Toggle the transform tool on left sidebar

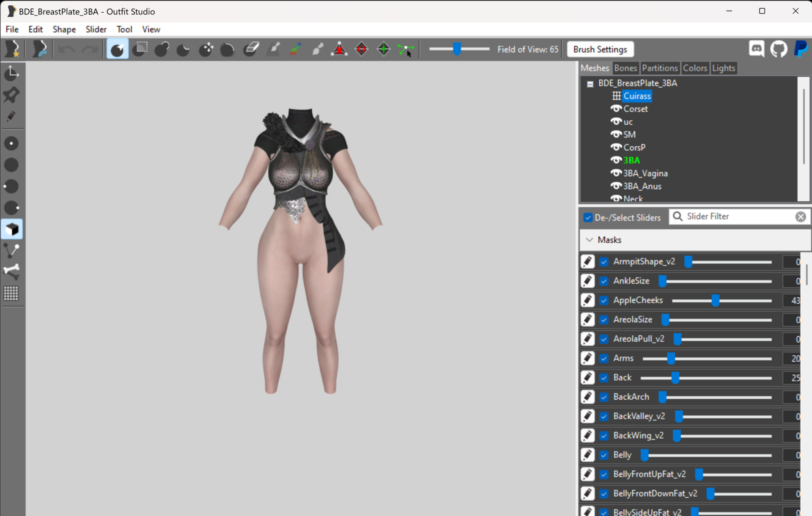point(12,73)
